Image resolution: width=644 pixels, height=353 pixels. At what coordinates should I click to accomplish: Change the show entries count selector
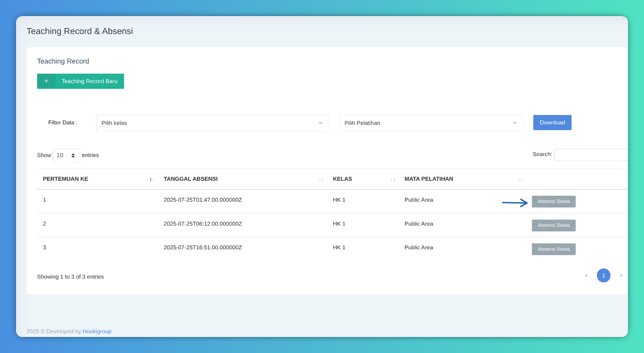[66, 155]
